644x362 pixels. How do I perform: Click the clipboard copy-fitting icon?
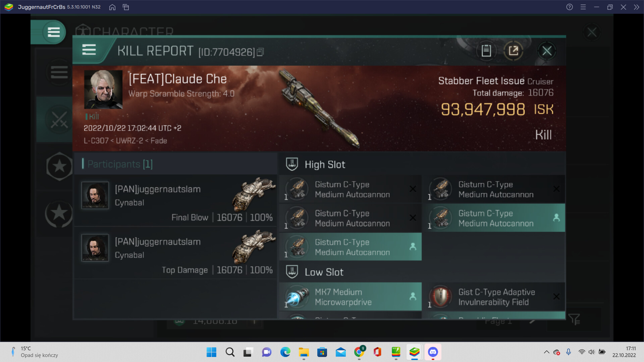tap(486, 51)
